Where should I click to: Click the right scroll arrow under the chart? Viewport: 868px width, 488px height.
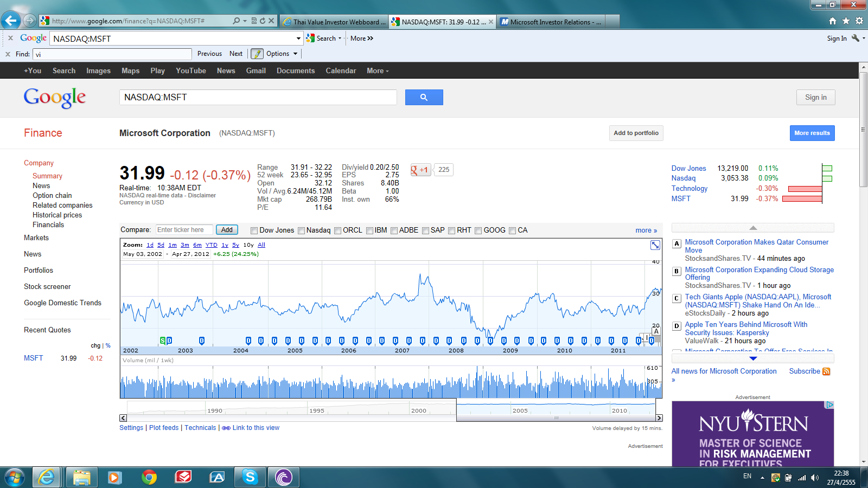point(659,418)
